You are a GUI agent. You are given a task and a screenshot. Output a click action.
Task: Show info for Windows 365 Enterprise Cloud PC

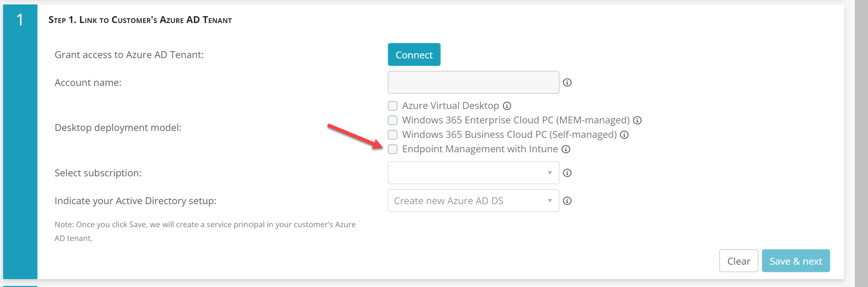637,120
